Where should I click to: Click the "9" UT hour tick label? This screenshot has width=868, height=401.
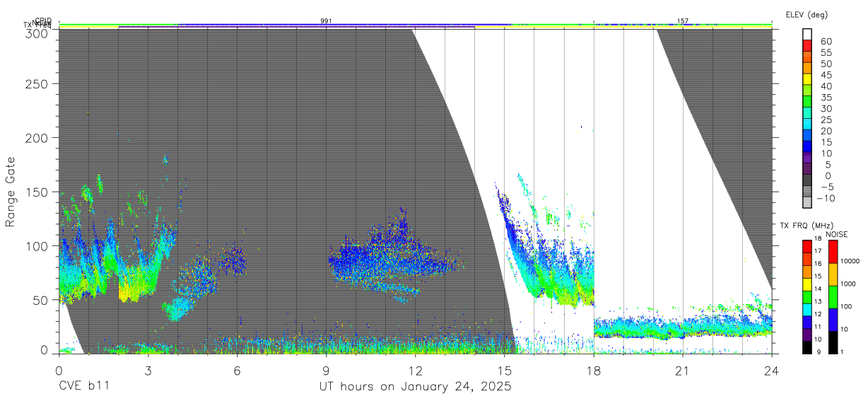(x=326, y=370)
